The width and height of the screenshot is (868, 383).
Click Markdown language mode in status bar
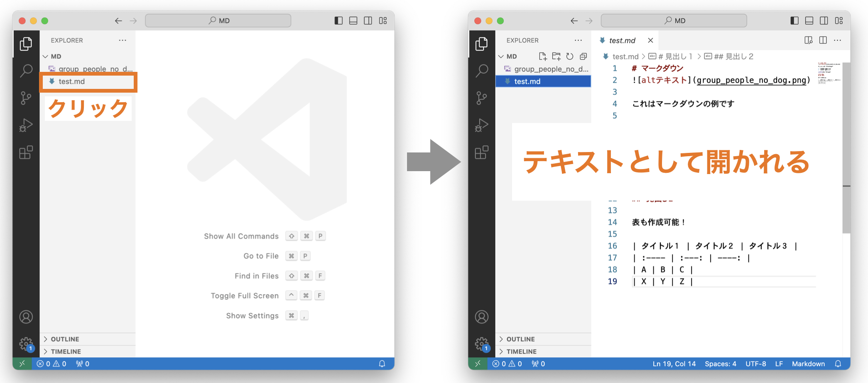coord(808,363)
